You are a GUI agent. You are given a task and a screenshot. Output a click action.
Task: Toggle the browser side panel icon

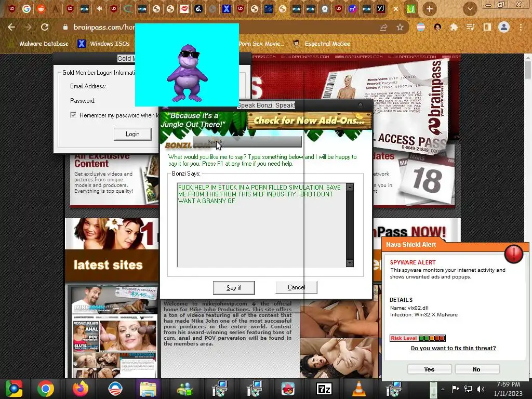pos(487,27)
